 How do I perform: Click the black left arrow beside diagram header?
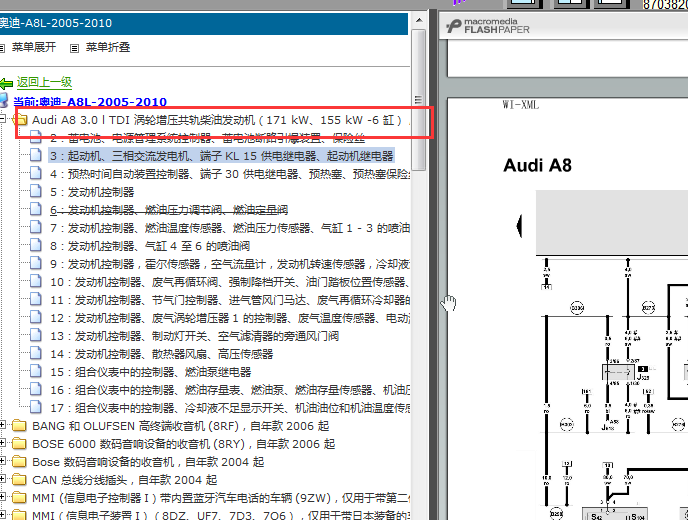519,226
